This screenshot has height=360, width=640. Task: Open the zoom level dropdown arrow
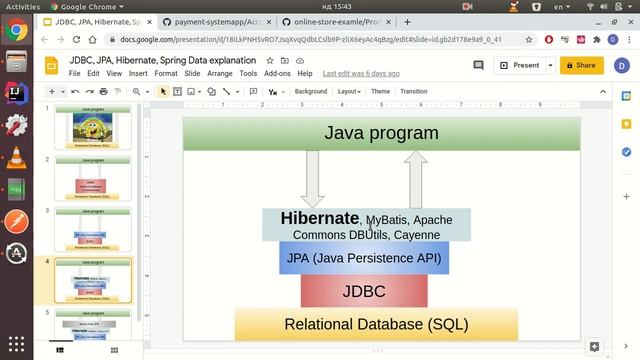click(x=147, y=92)
